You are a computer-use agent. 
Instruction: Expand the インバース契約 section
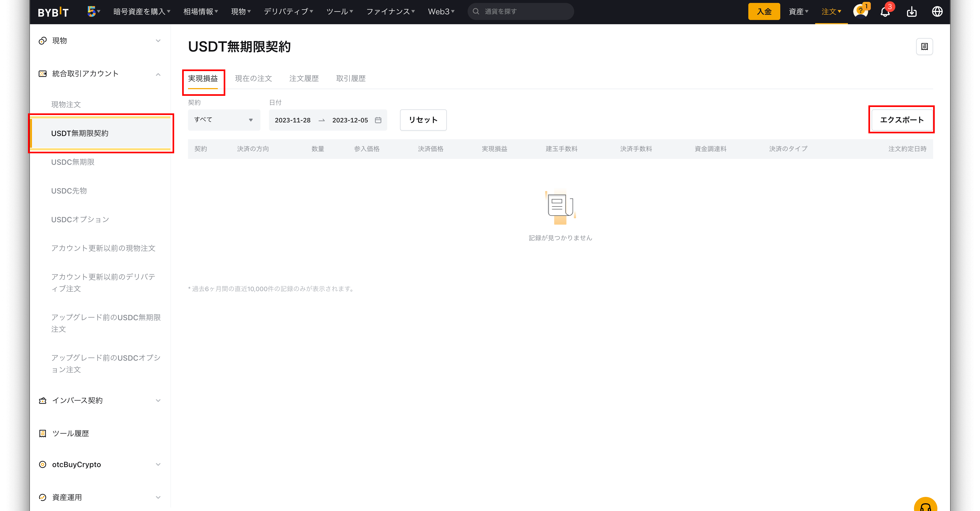(158, 401)
